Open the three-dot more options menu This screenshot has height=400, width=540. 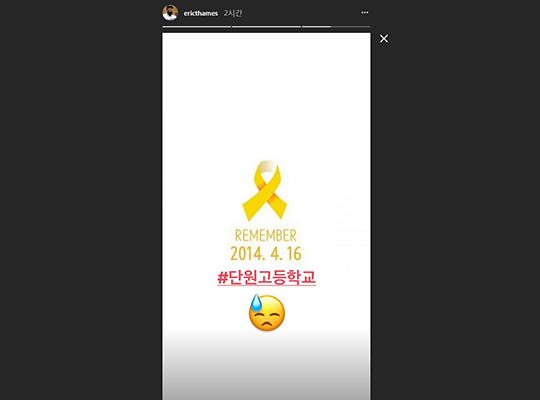365,13
